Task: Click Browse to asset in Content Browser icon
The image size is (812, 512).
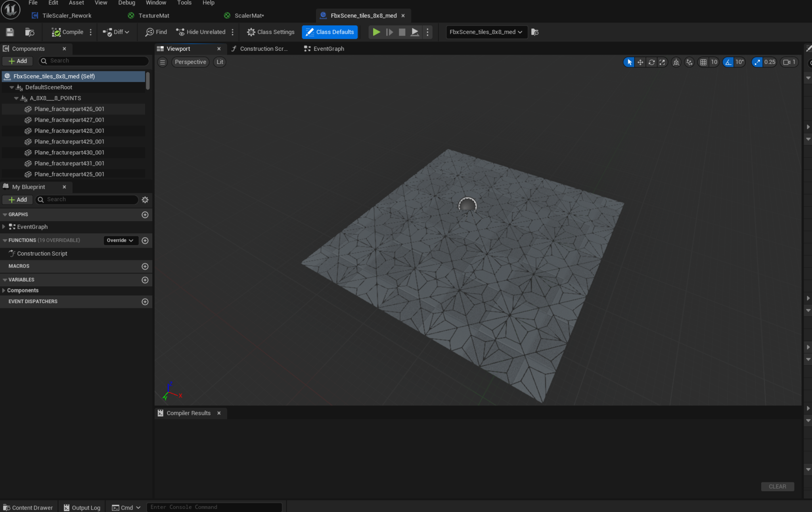Action: 30,32
